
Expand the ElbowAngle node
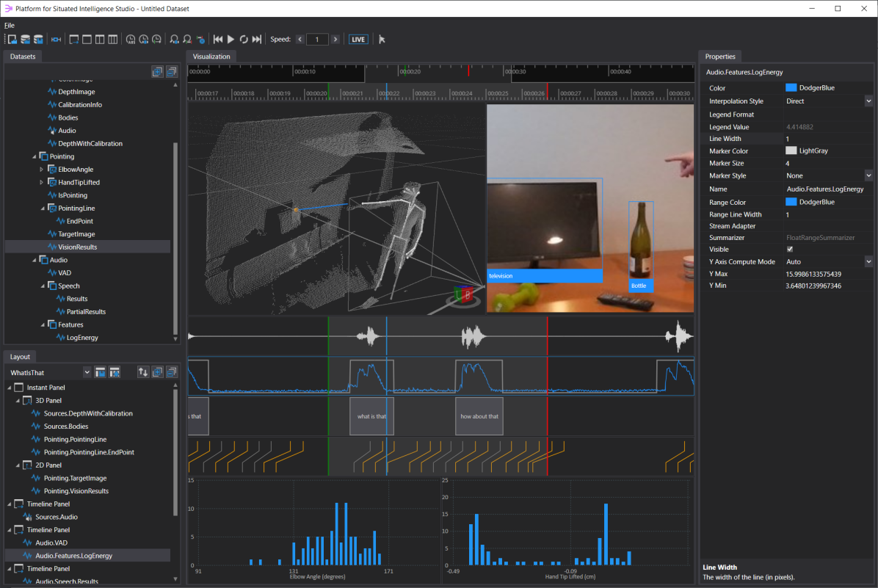point(41,170)
